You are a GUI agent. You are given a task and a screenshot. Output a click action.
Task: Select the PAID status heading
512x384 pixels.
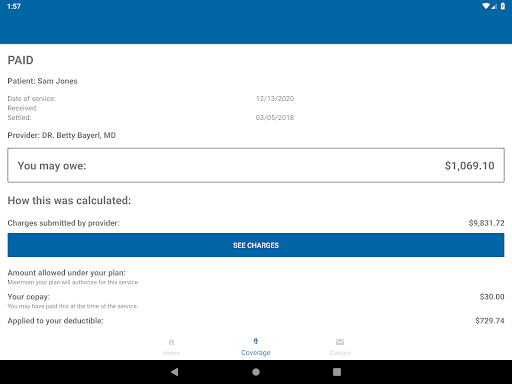click(x=20, y=60)
